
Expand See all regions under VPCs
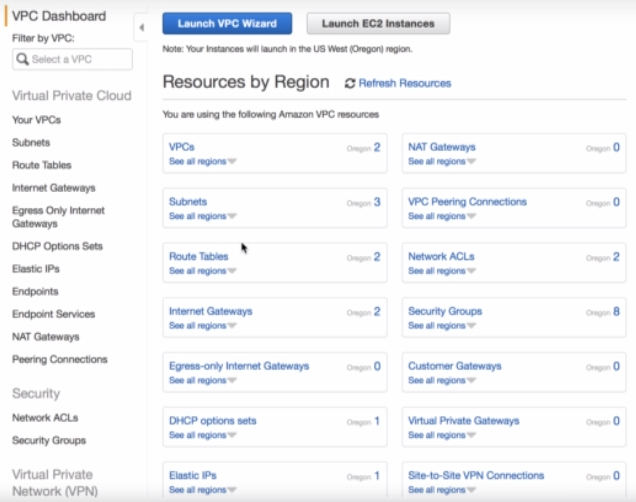coord(202,161)
